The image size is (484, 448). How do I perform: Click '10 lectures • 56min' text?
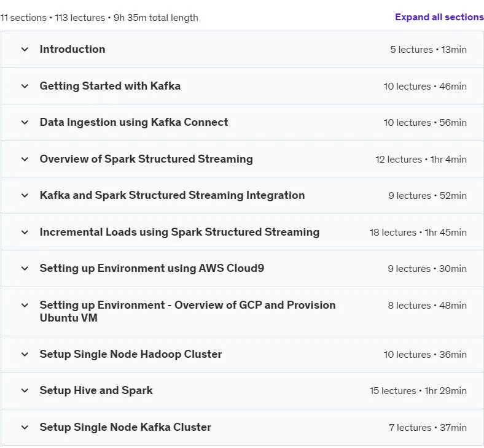tap(426, 123)
